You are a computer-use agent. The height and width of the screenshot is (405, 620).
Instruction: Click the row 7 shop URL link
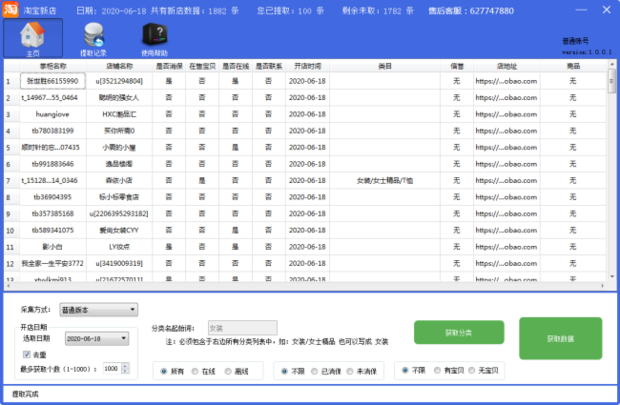[x=506, y=181]
